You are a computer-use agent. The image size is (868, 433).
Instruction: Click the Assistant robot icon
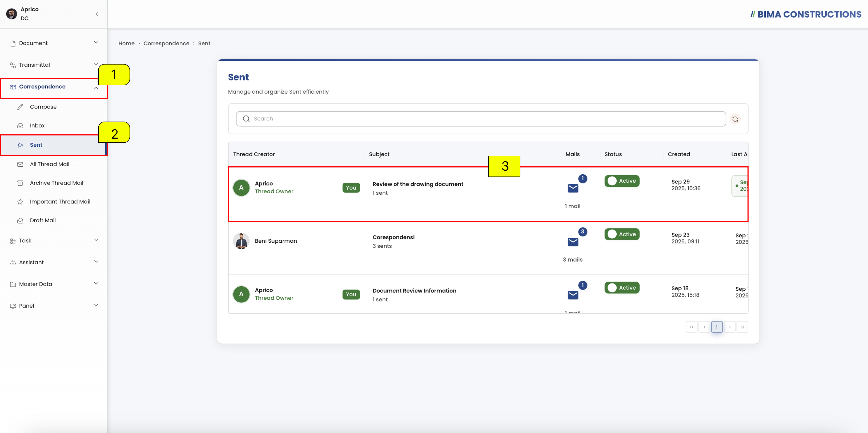coord(13,263)
